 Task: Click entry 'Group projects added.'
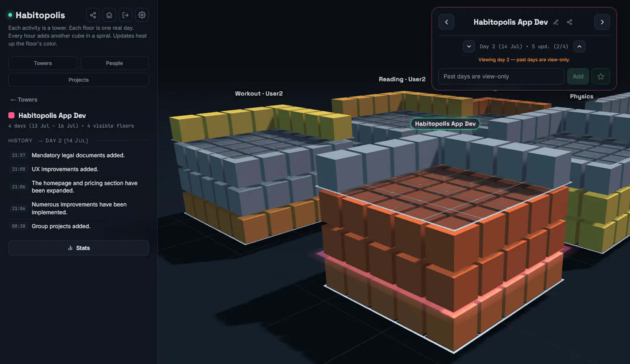coord(61,226)
